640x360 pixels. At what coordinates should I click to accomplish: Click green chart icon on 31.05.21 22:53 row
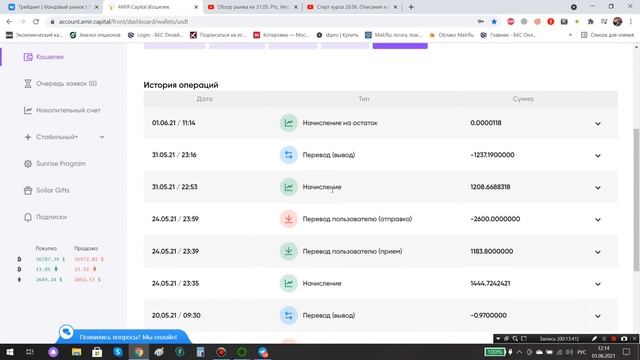[x=289, y=187]
